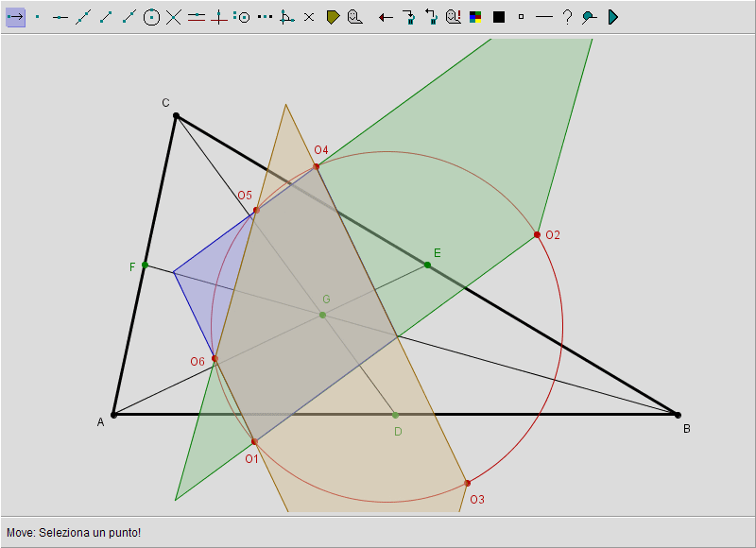Screen dimensions: 756x548
Task: Change point style via small square icon
Action: tap(521, 17)
